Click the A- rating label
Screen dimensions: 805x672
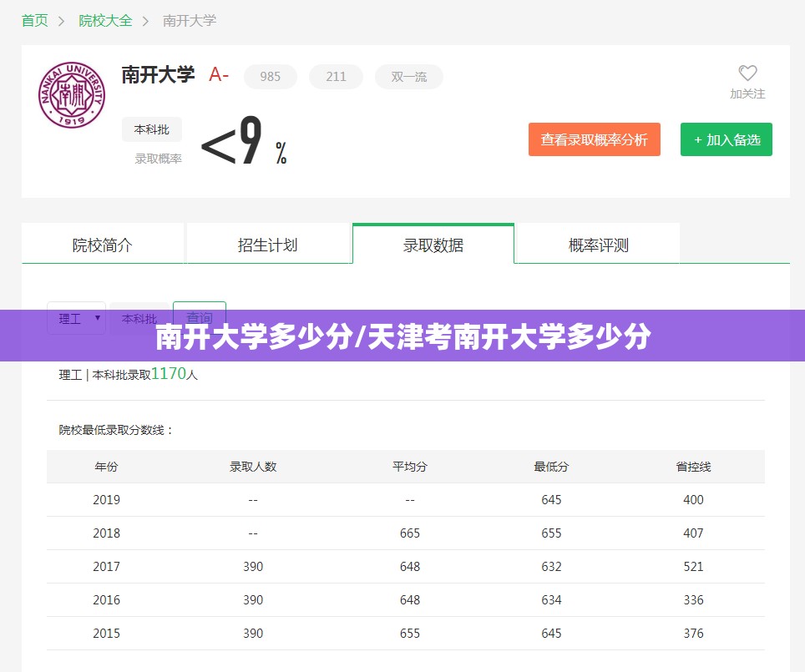[x=219, y=75]
